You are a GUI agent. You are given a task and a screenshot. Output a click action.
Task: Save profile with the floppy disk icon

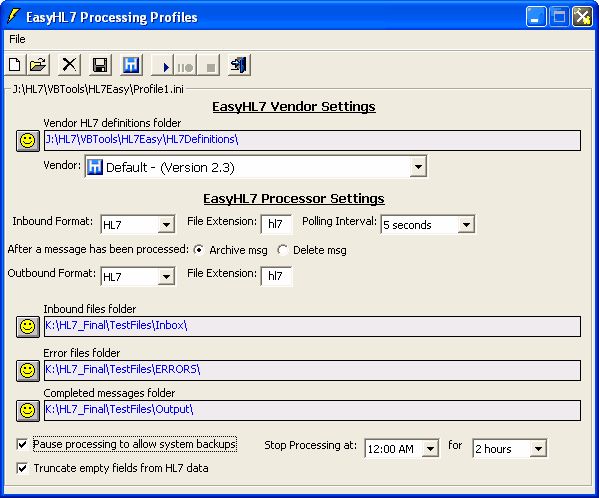pyautogui.click(x=100, y=65)
